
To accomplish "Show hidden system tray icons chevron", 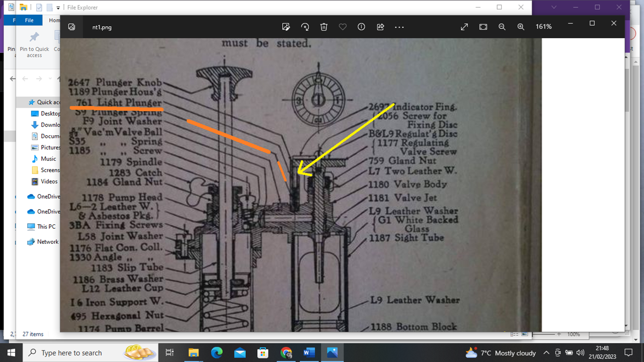I will 547,353.
